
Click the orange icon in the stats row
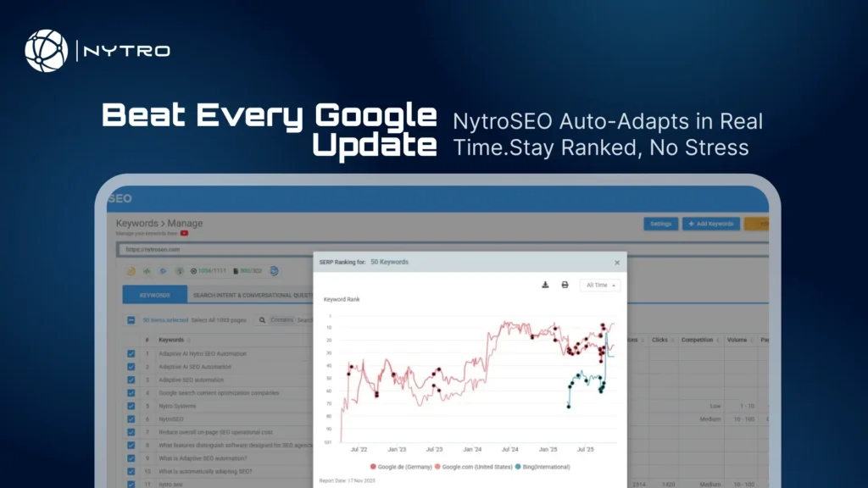pos(131,272)
